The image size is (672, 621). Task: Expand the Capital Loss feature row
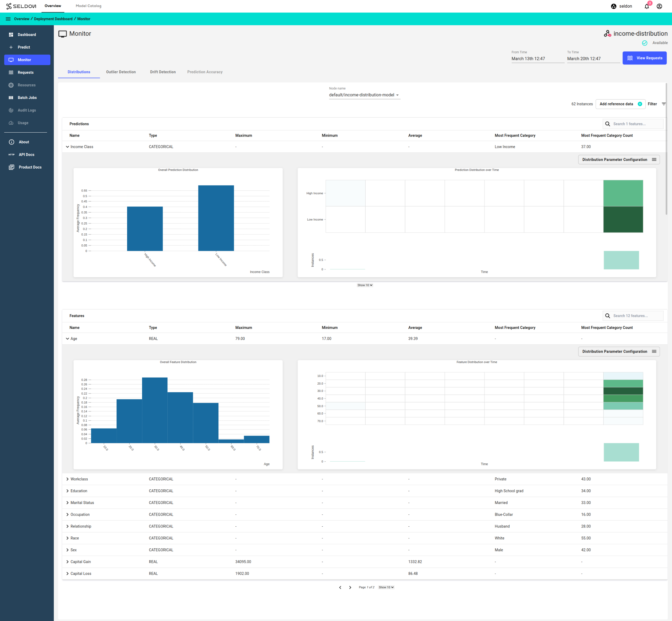pyautogui.click(x=68, y=574)
